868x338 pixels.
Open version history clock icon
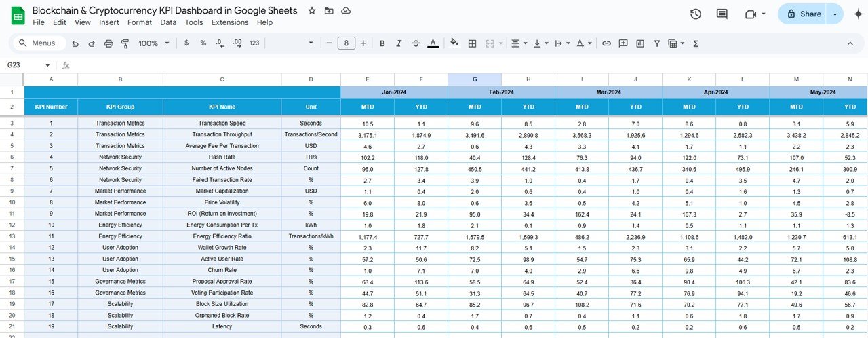pos(695,14)
